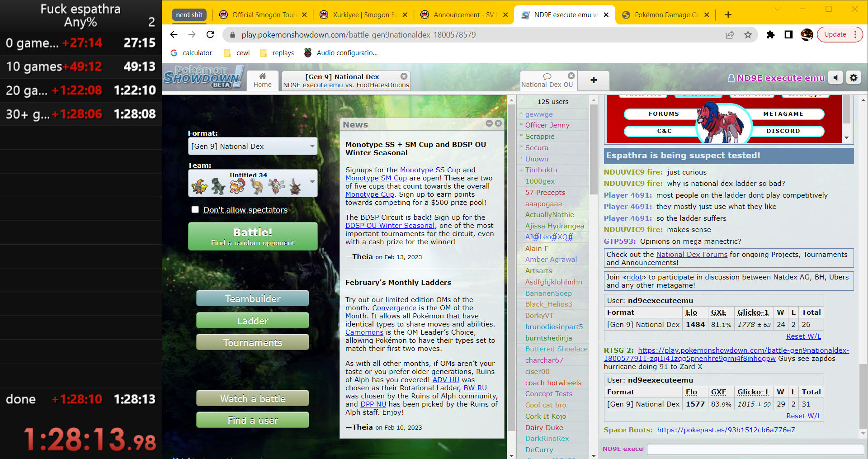Screen dimensions: 868x459
Task: Switch to Pokémon Damage Calculator tab
Action: [661, 15]
